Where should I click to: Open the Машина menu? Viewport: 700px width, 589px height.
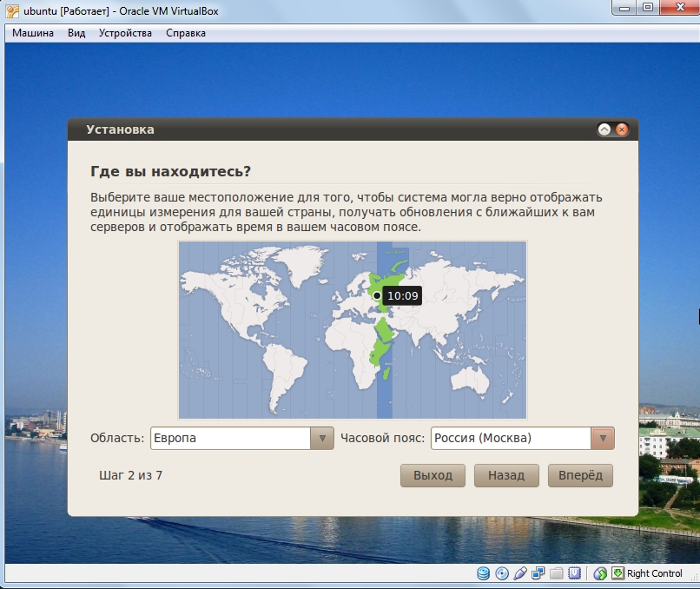33,33
